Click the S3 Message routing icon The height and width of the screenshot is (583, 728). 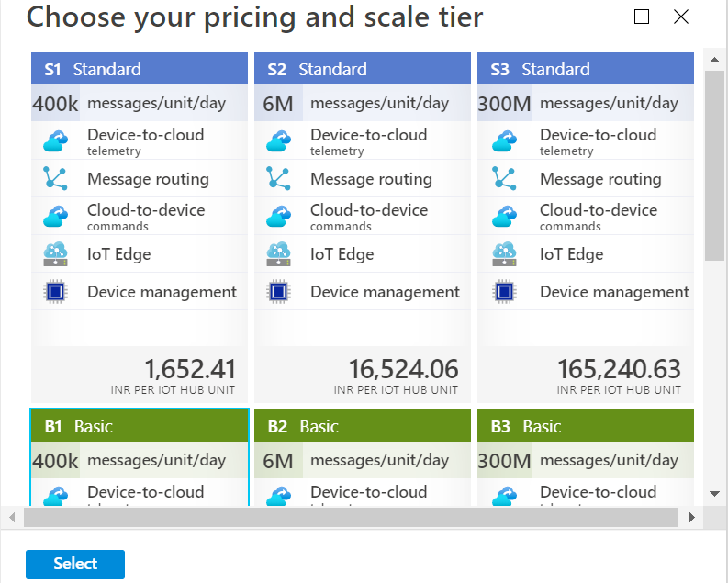503,179
